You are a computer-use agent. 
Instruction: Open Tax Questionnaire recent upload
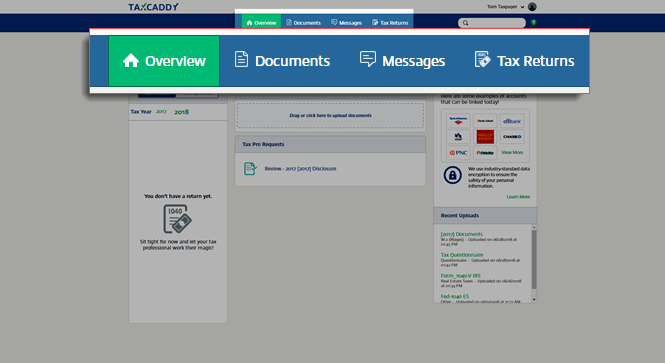point(461,255)
